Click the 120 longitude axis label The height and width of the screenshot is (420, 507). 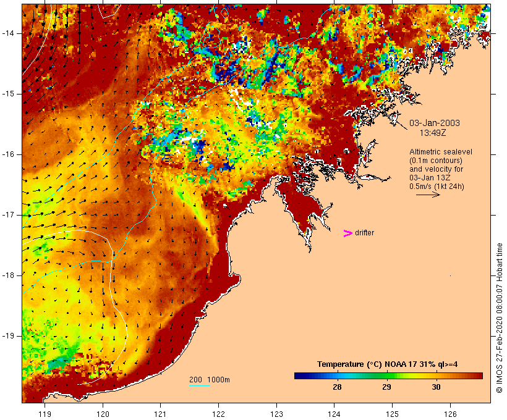pos(103,414)
